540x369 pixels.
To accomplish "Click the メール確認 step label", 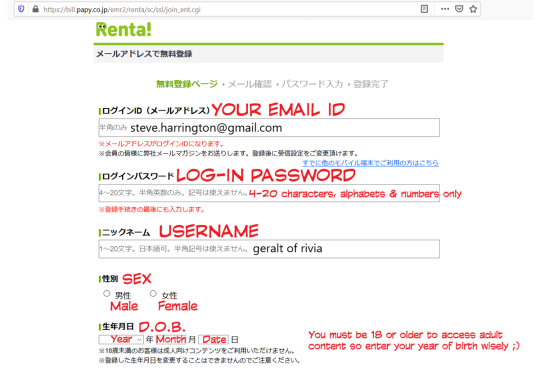I will pos(250,84).
